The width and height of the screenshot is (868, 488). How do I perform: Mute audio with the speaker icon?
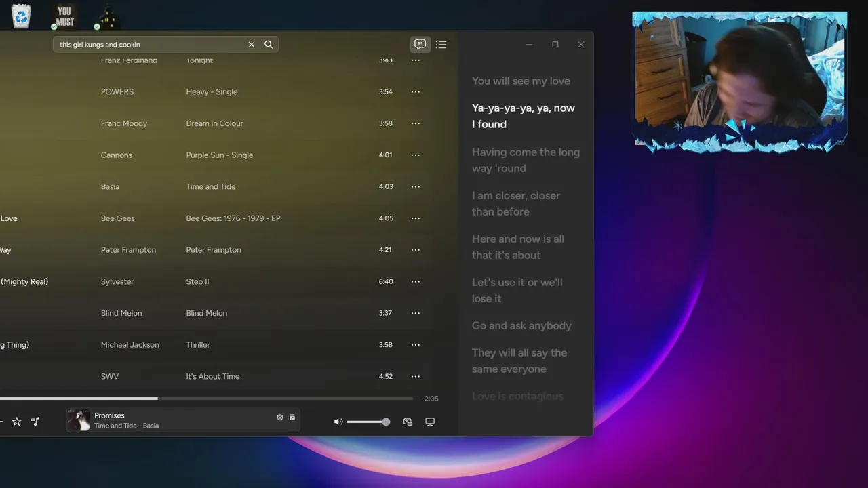click(338, 422)
